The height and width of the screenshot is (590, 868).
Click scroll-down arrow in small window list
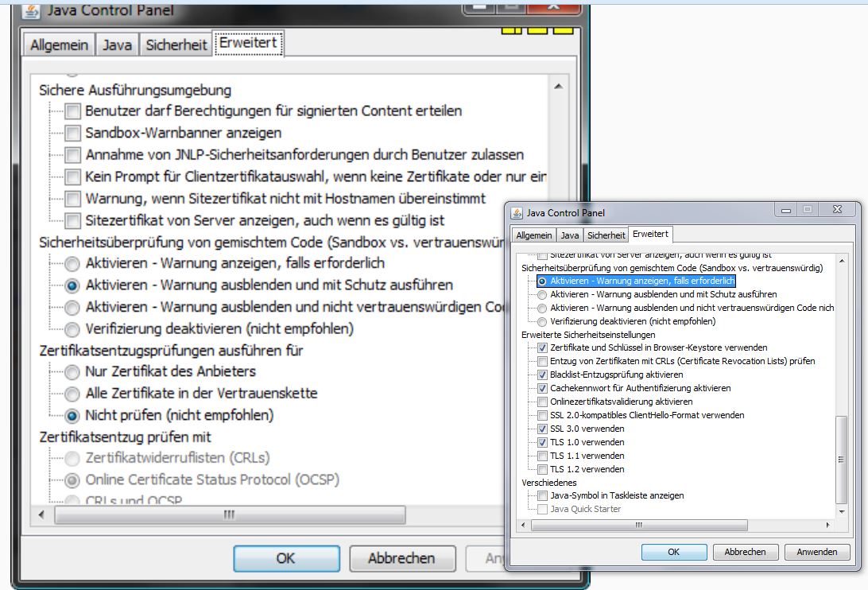(842, 512)
